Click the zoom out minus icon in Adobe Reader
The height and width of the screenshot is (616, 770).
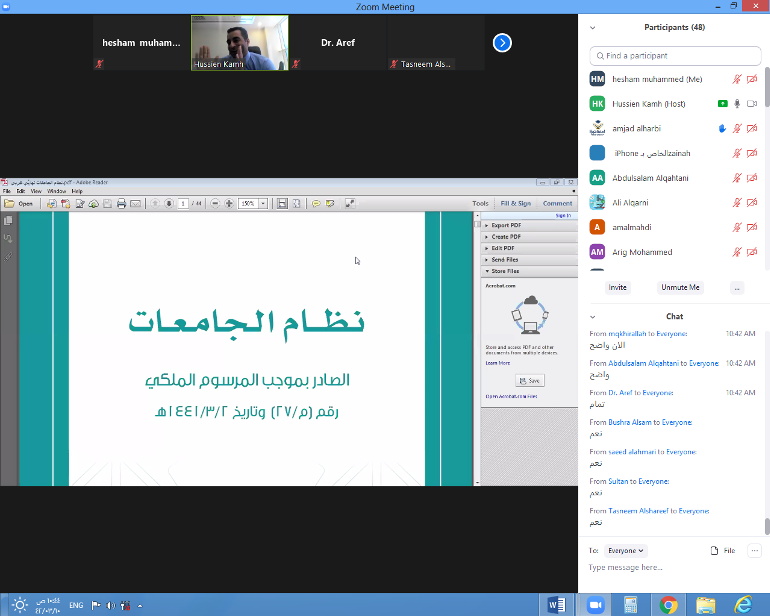click(x=214, y=203)
